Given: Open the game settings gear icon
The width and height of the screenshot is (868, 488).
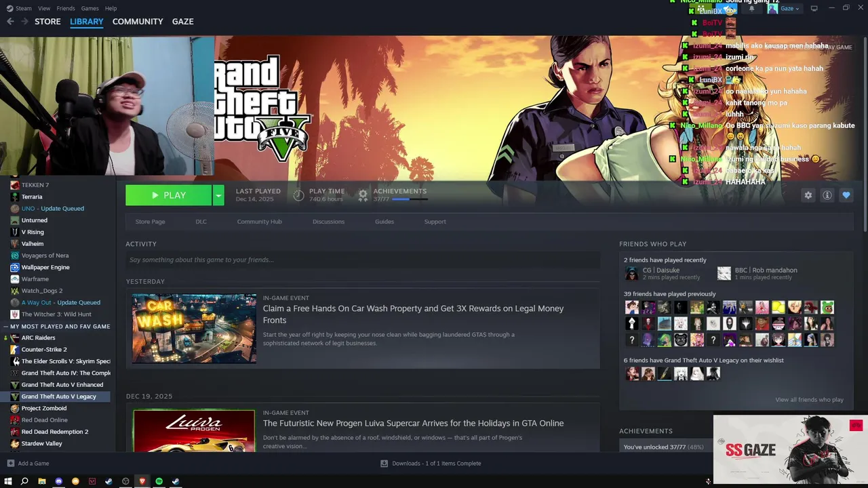Looking at the screenshot, I should tap(808, 195).
